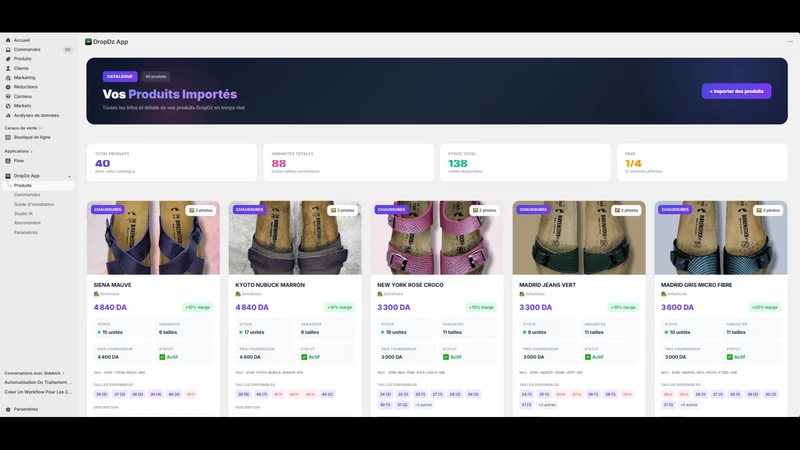
Task: Click the NEW YORK ROSE CROCO title
Action: [410, 285]
